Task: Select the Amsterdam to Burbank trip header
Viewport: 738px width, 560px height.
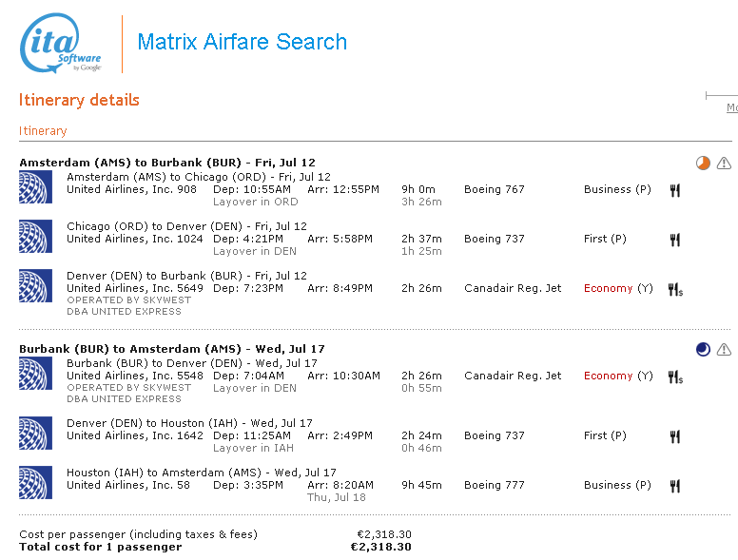Action: (x=166, y=163)
